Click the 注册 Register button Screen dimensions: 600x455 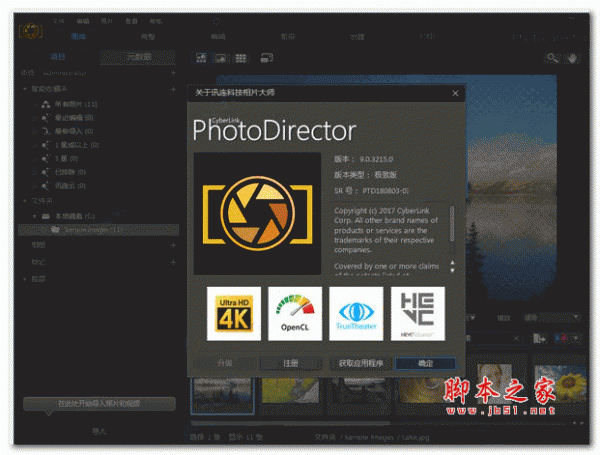[291, 363]
